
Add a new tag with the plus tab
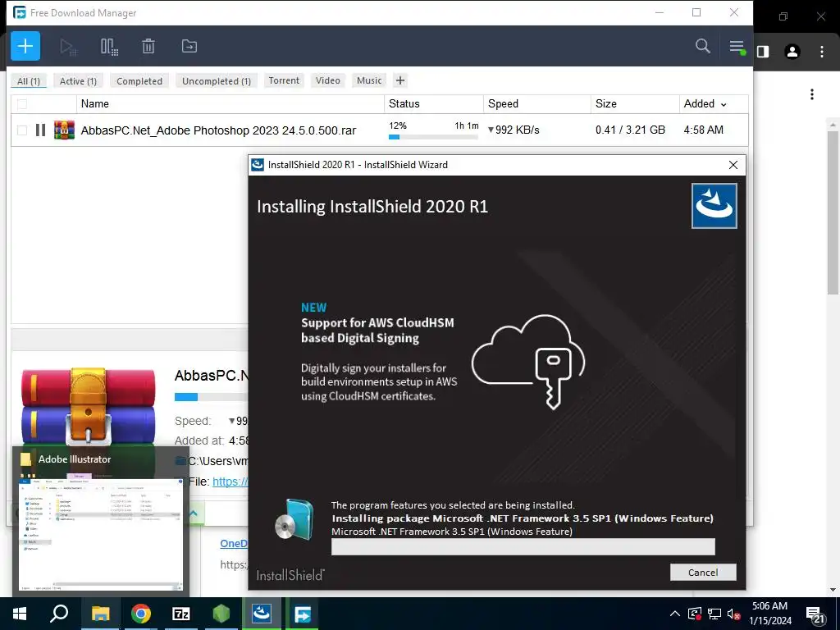point(400,80)
